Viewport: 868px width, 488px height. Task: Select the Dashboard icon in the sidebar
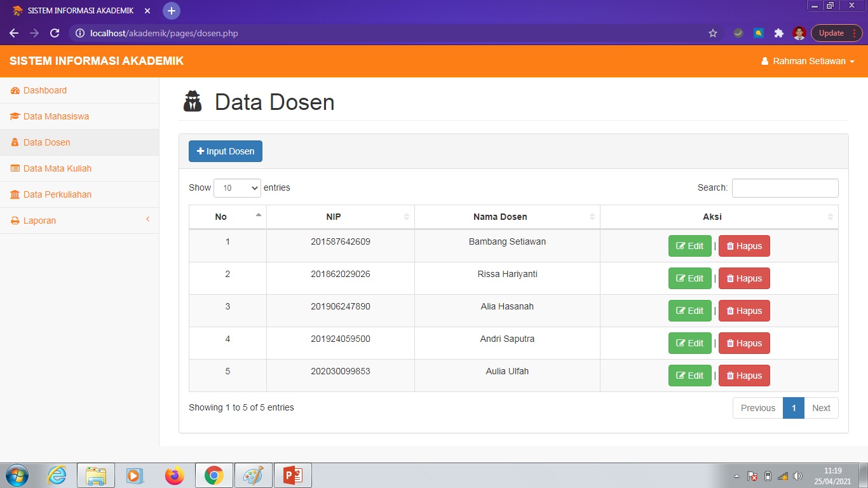click(x=15, y=90)
